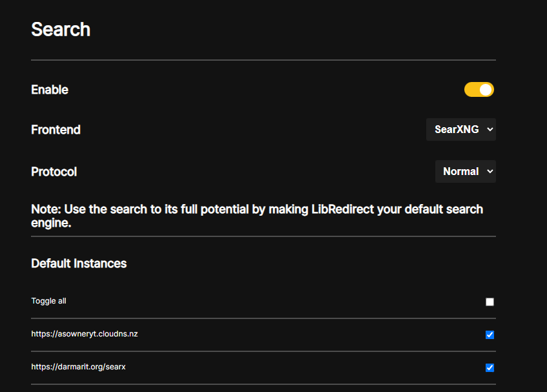Click the https://darmarit.org/searx instance link
The height and width of the screenshot is (392, 547).
(77, 366)
